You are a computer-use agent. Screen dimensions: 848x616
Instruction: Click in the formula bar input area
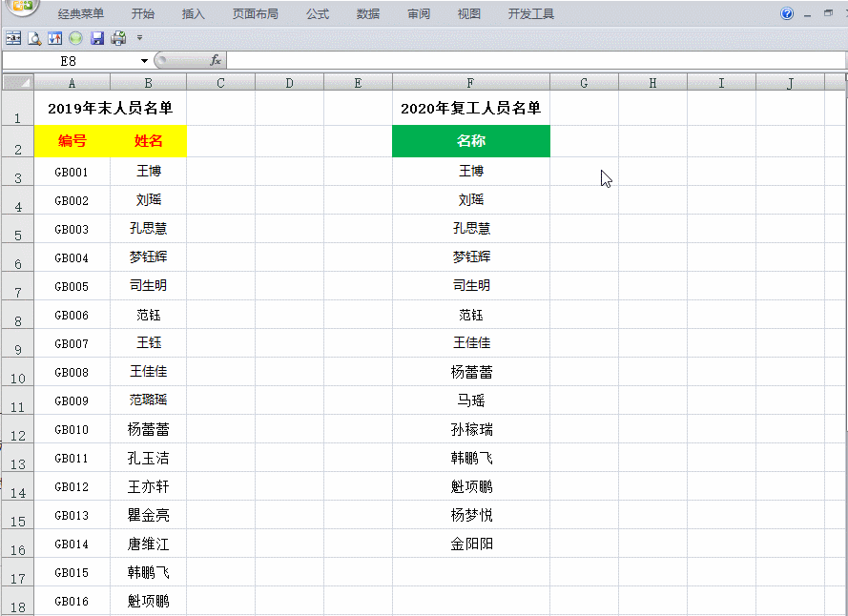535,60
